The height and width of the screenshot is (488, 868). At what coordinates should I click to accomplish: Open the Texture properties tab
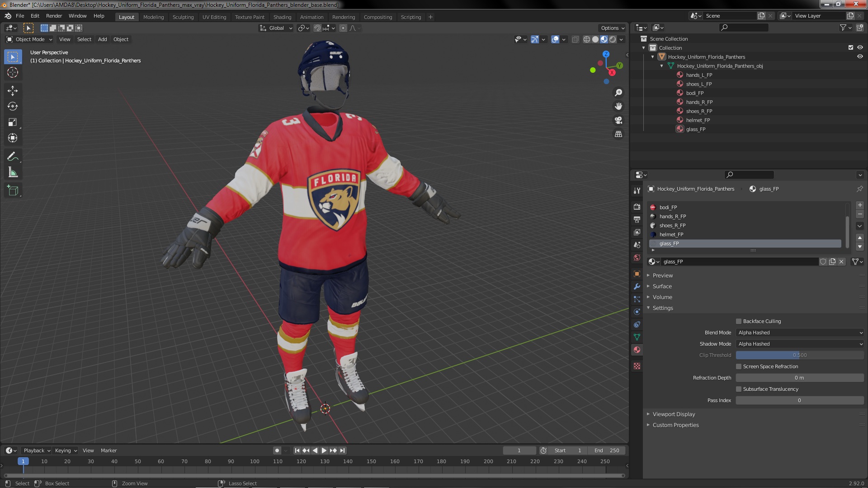(x=637, y=366)
